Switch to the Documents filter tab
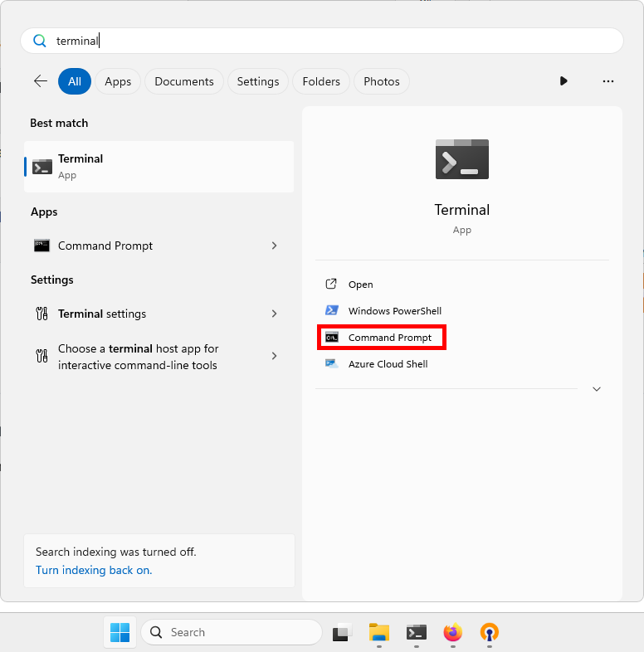The image size is (644, 652). click(x=184, y=81)
